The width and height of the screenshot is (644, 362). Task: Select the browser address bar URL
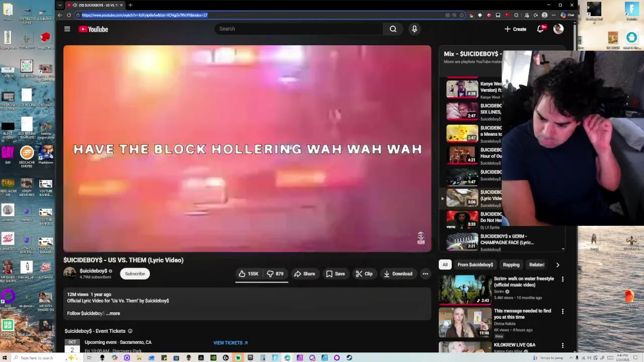tap(145, 15)
